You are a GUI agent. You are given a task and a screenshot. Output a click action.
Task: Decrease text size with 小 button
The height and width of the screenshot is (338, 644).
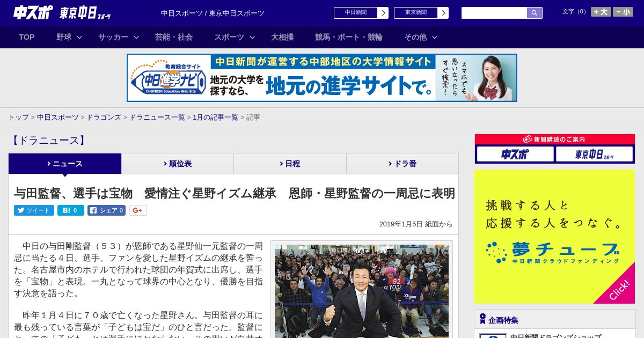point(623,12)
